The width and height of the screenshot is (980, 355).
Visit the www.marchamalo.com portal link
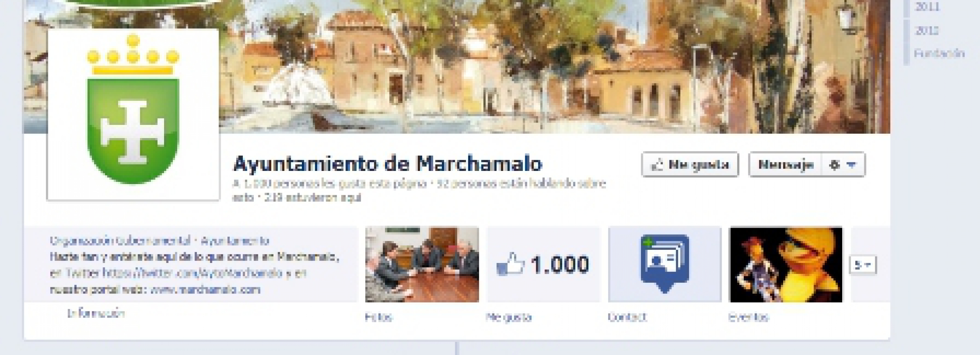[x=205, y=290]
